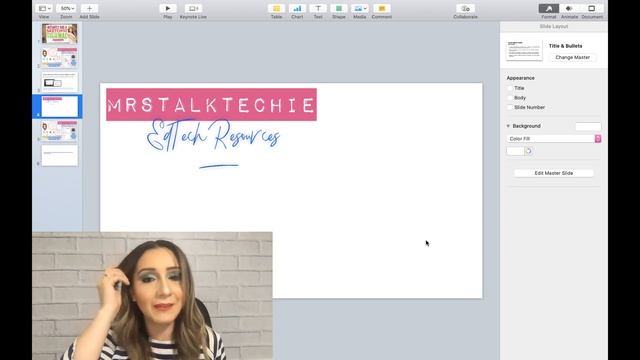Select the EdTech Resources script text

(x=213, y=135)
